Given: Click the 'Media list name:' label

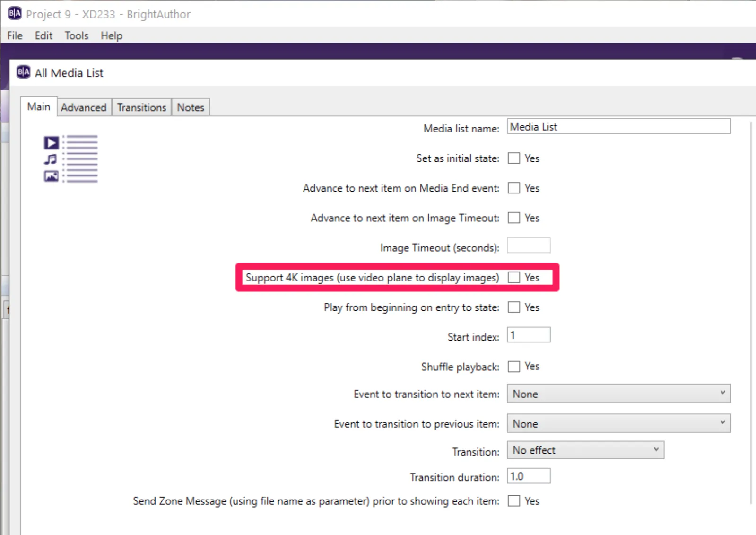Looking at the screenshot, I should [x=461, y=129].
